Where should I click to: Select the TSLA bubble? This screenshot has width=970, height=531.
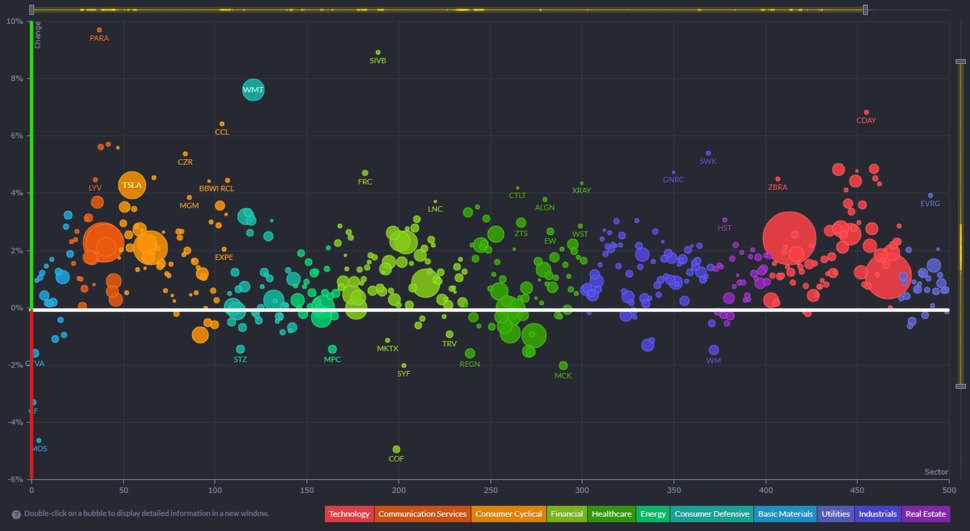click(x=132, y=185)
